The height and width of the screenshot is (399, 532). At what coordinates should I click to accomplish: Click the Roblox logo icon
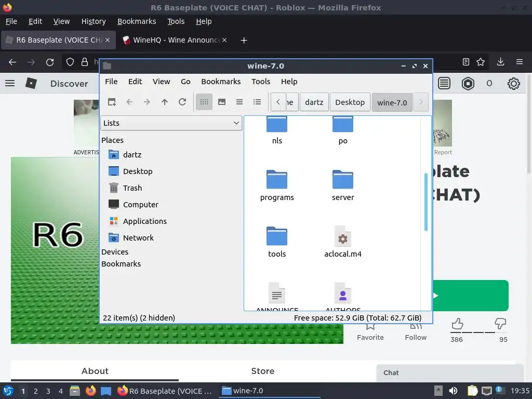tap(31, 83)
